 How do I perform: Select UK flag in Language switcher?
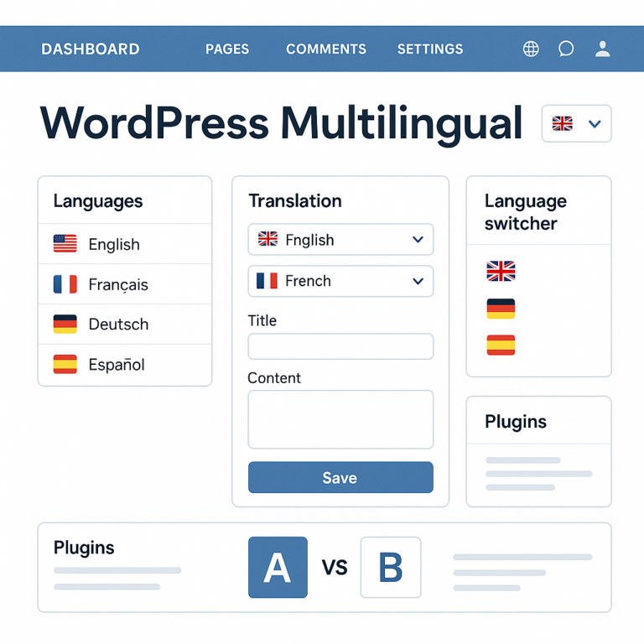[501, 271]
